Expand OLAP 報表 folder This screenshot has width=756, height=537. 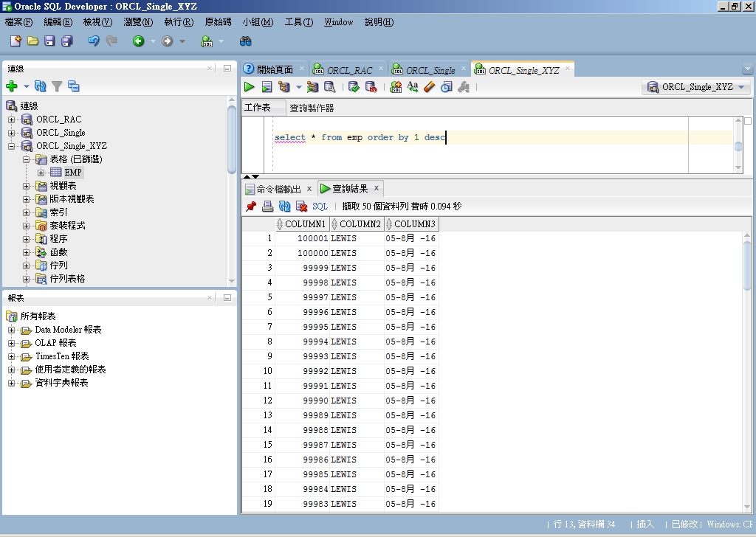pyautogui.click(x=11, y=344)
